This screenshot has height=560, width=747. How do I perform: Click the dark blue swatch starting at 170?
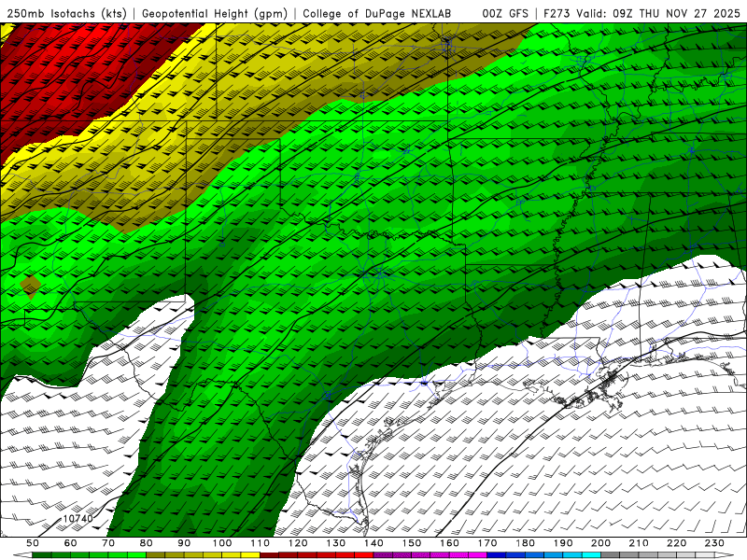497,555
